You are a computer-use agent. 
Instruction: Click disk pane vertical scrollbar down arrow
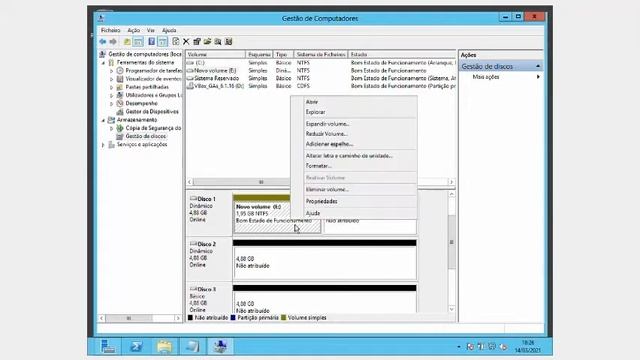click(451, 309)
